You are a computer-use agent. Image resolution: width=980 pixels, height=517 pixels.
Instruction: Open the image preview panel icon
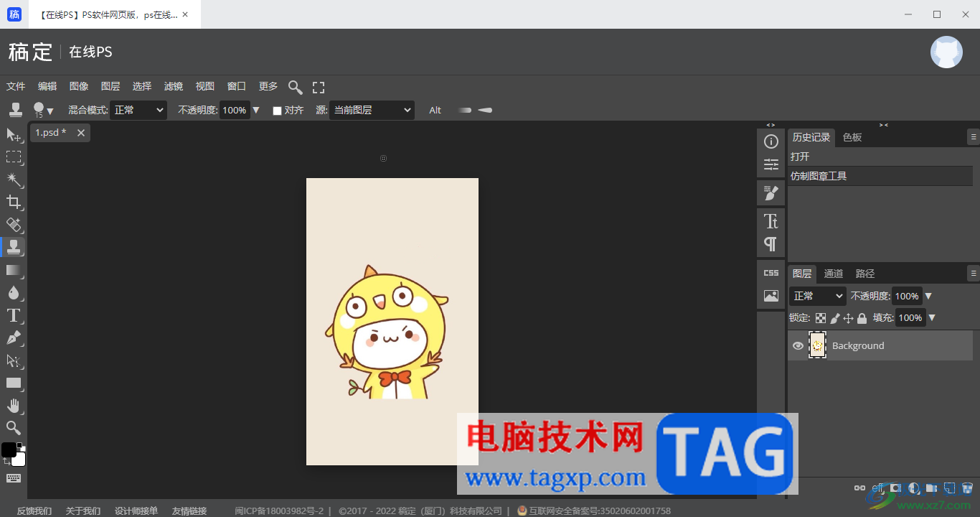tap(771, 296)
